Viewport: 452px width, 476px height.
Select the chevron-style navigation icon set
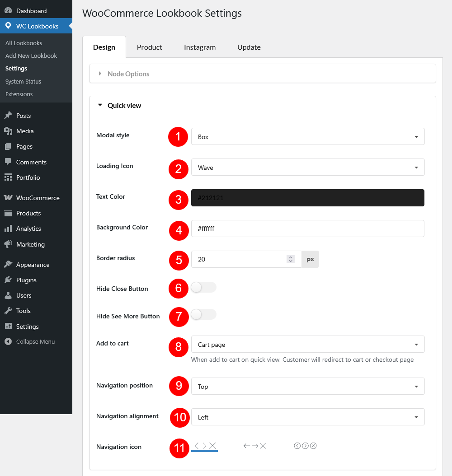(205, 446)
